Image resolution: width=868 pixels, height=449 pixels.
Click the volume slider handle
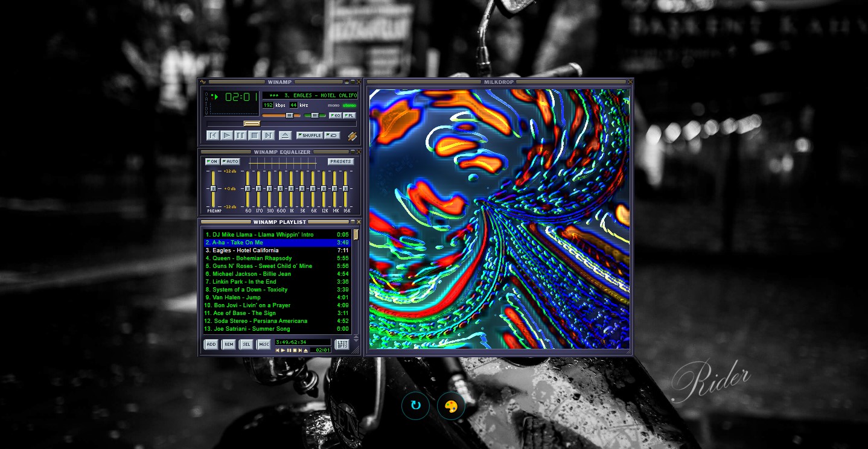point(290,115)
